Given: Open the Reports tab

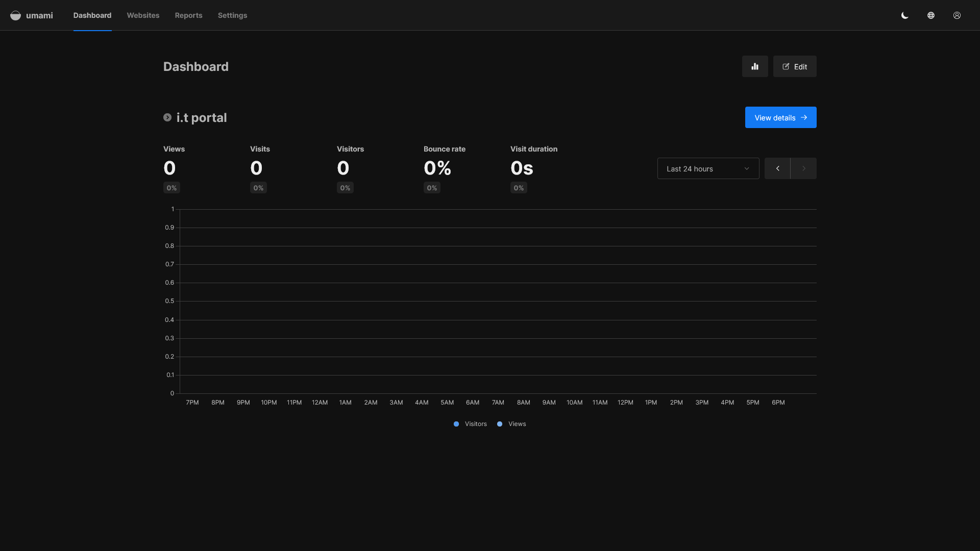Looking at the screenshot, I should 188,15.
